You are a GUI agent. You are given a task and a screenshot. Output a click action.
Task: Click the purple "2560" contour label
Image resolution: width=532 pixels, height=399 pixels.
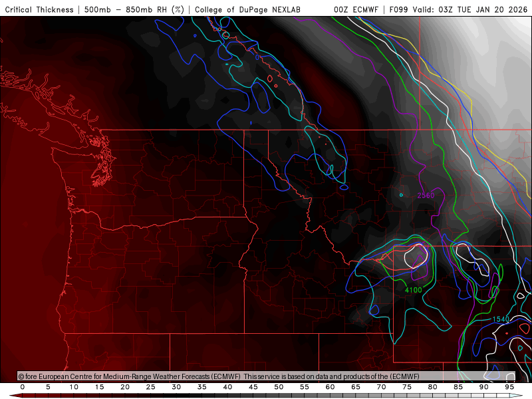point(426,196)
